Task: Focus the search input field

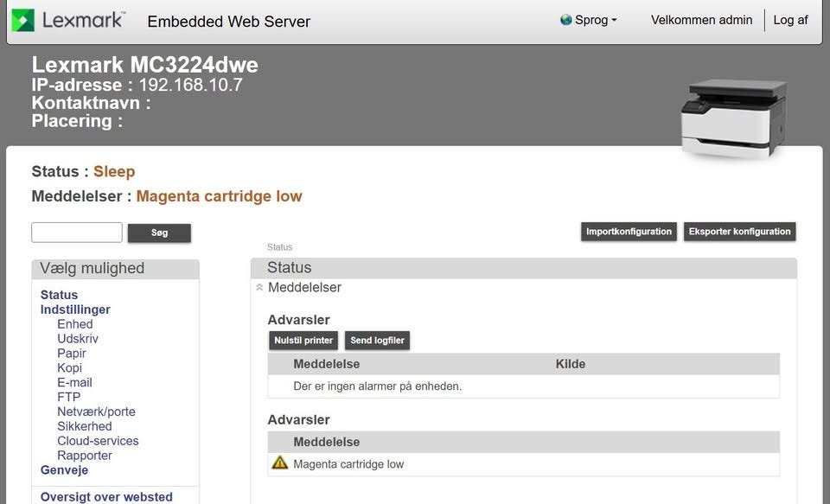Action: (x=77, y=233)
